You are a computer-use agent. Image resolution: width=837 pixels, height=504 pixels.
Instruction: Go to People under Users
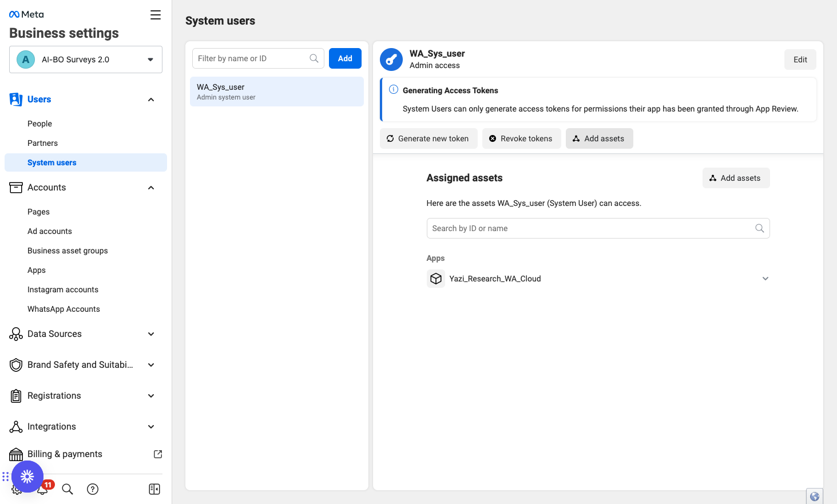pos(39,124)
